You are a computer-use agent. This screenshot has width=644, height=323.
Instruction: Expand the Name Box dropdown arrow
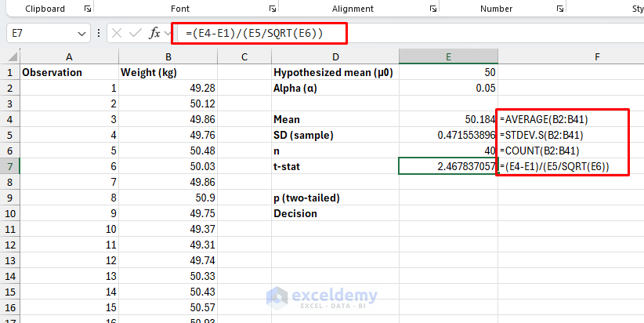(81, 34)
